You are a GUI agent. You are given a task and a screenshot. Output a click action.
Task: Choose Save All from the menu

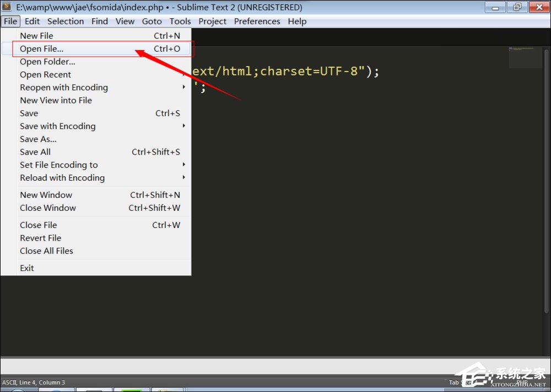(x=35, y=152)
